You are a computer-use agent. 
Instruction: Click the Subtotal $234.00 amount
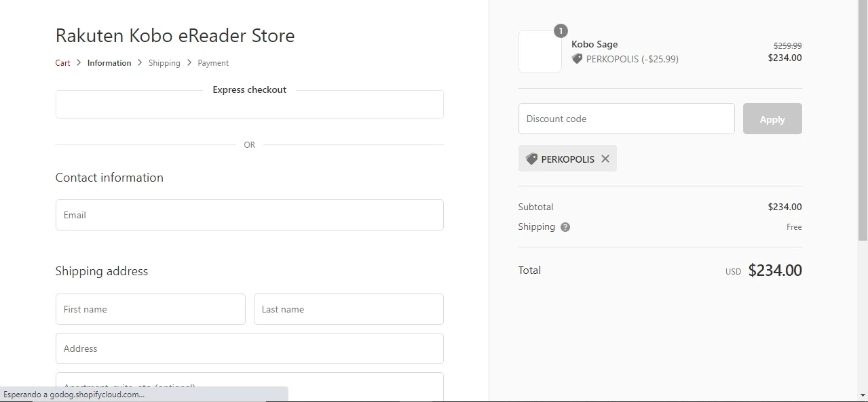click(785, 207)
